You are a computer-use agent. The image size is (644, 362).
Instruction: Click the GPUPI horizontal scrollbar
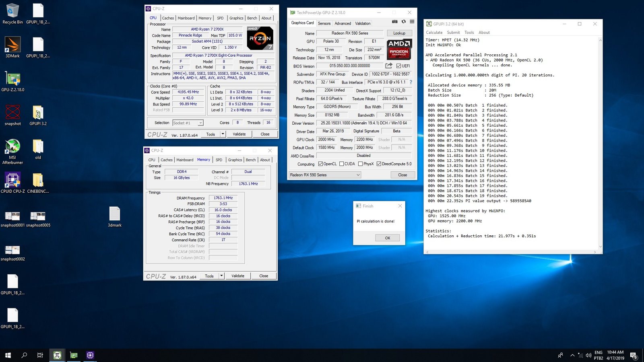(x=510, y=252)
